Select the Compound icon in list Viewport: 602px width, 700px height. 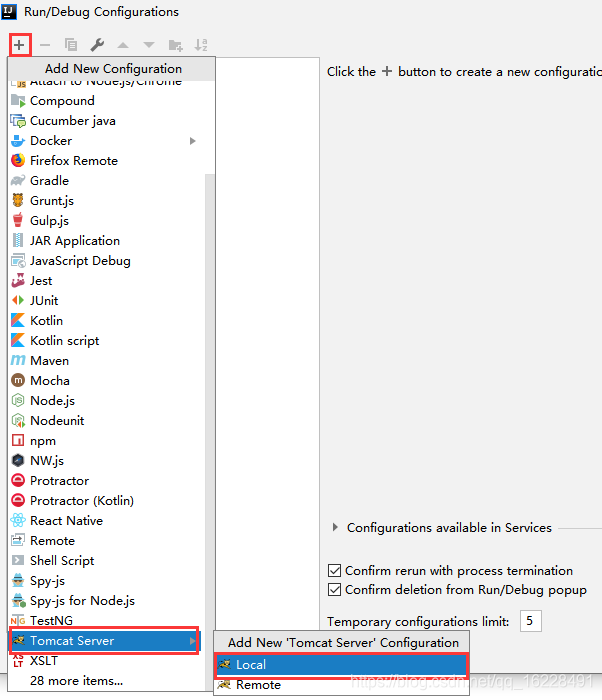tap(18, 101)
